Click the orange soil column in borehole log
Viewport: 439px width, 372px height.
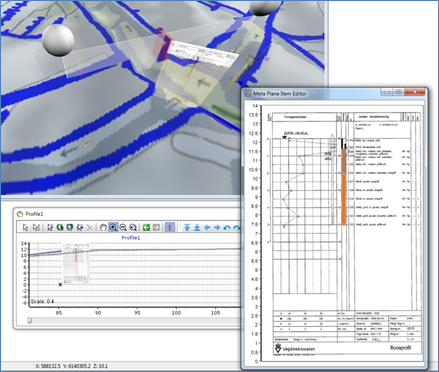(x=344, y=199)
